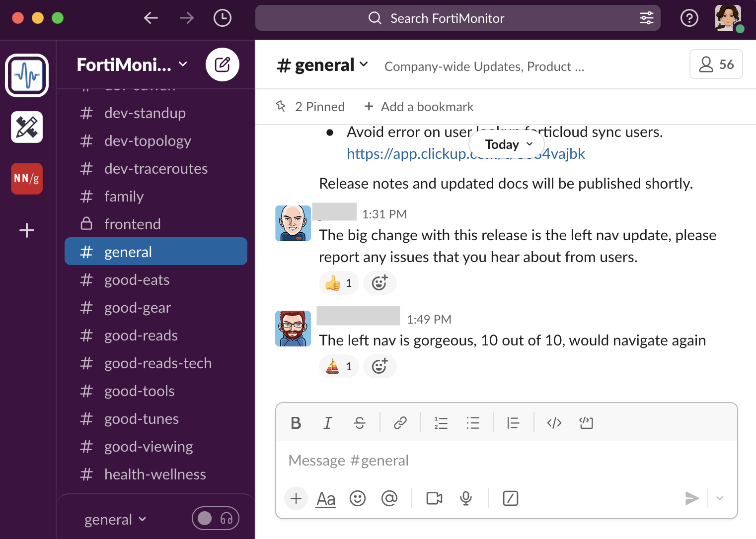View the 56 channel members
Viewport: 756px width, 539px height.
click(x=716, y=65)
